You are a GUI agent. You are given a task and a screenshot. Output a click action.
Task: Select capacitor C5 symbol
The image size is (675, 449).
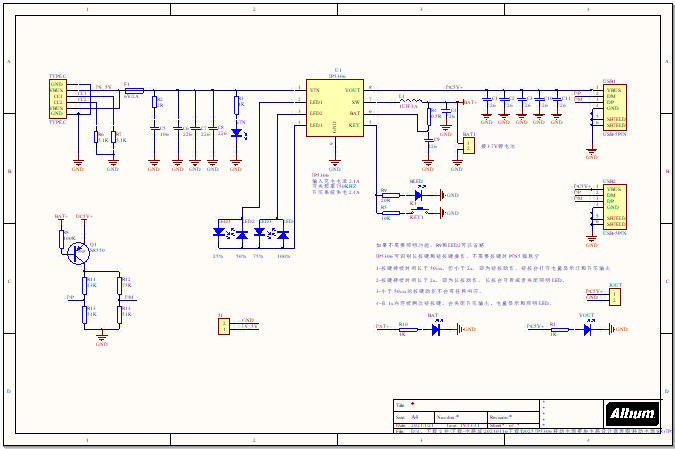155,128
